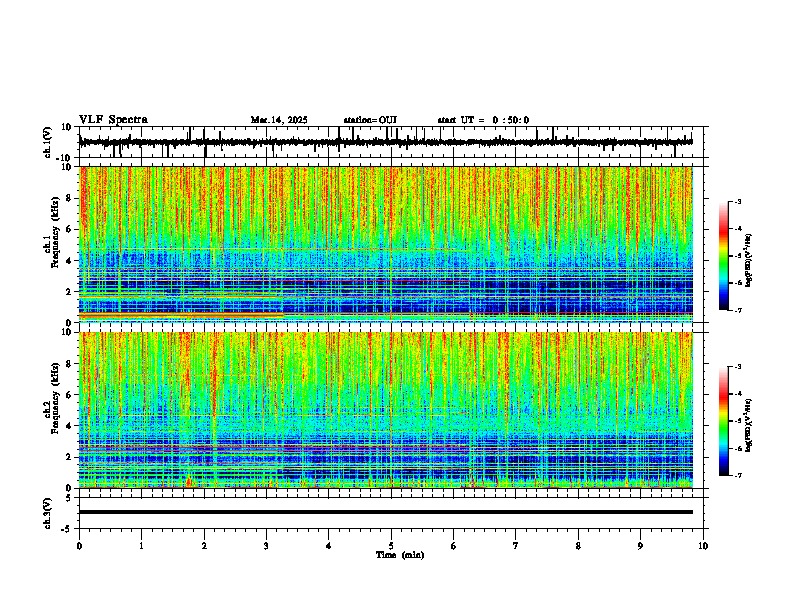Click the time axis tick label '7'
Viewport: 792px width, 612px height.
(x=516, y=546)
